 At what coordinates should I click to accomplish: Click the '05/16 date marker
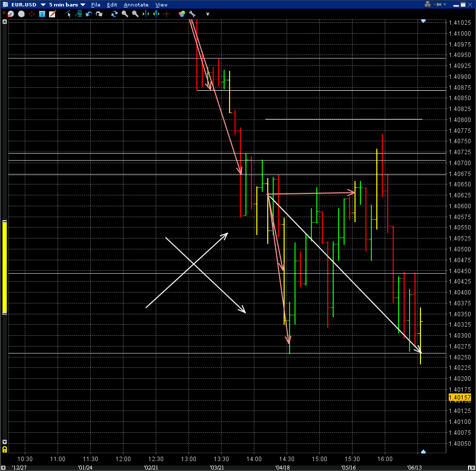tap(349, 468)
